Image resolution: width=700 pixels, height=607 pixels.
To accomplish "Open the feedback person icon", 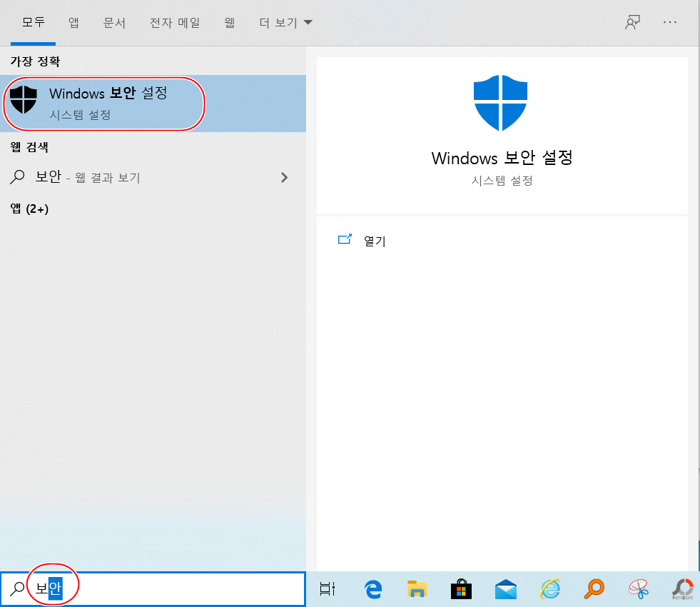I will click(x=632, y=22).
